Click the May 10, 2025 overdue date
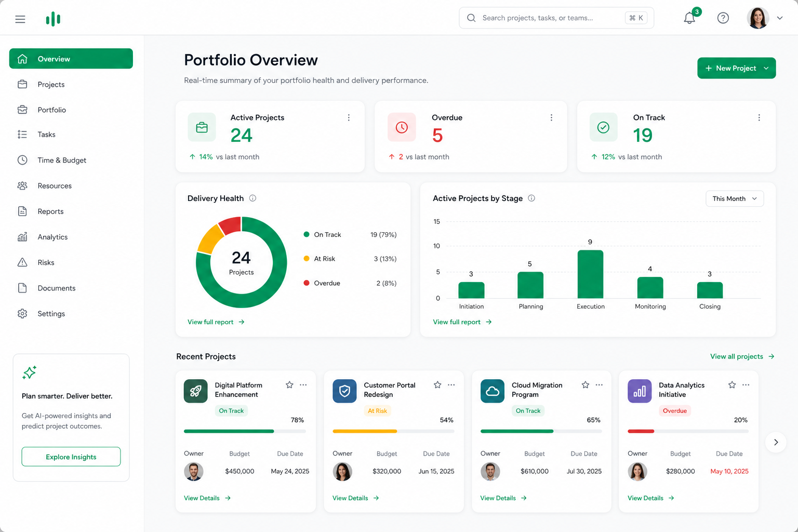 pyautogui.click(x=729, y=471)
